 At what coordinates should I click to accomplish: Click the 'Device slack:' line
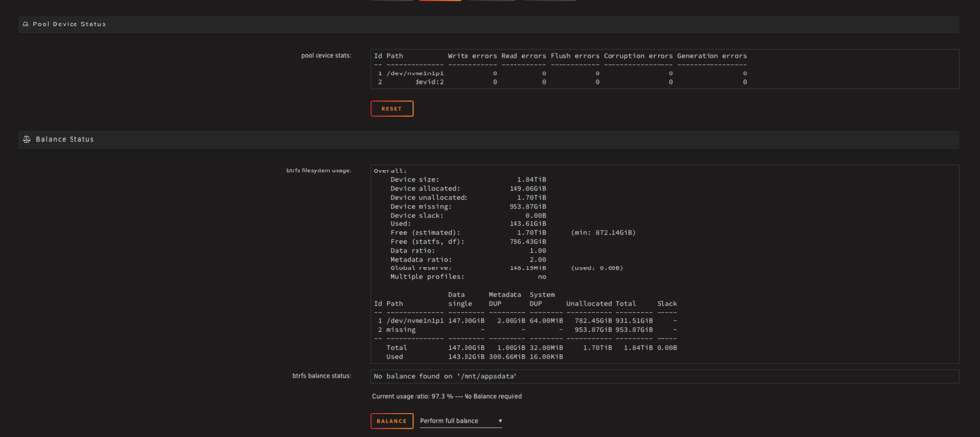pyautogui.click(x=468, y=215)
